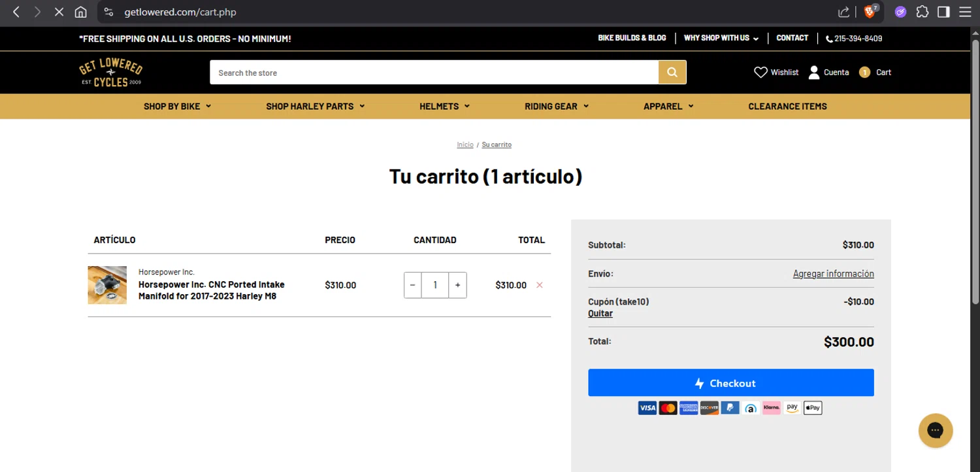Click the Apple Pay payment icon

(813, 408)
